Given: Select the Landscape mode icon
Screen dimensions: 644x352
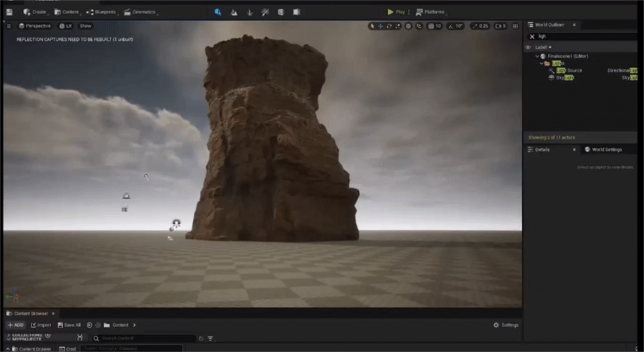Looking at the screenshot, I should pyautogui.click(x=233, y=12).
